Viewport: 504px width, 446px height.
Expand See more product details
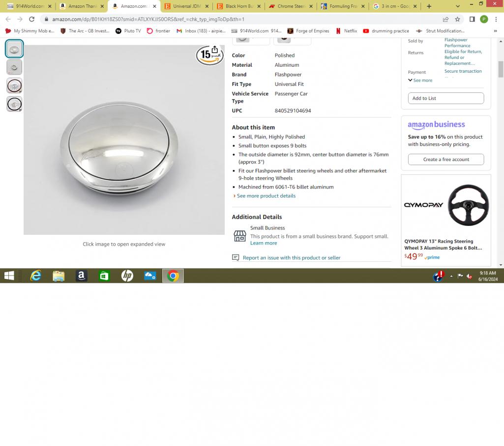(266, 196)
